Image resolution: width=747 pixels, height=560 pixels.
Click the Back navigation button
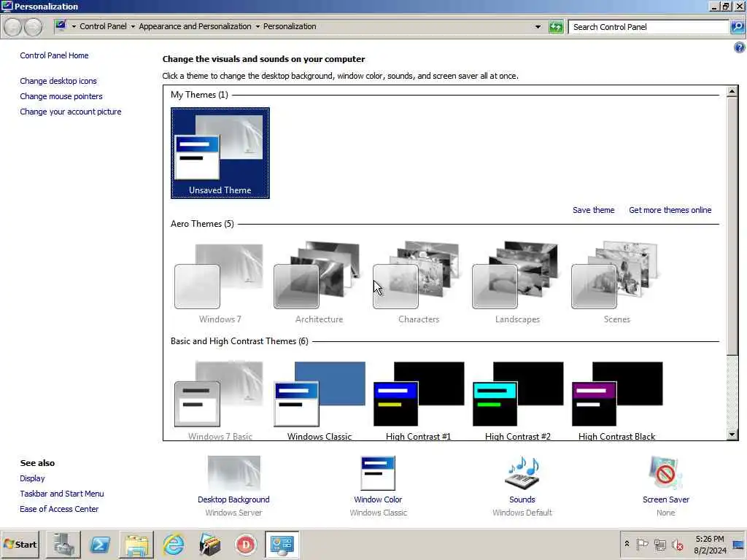point(13,27)
